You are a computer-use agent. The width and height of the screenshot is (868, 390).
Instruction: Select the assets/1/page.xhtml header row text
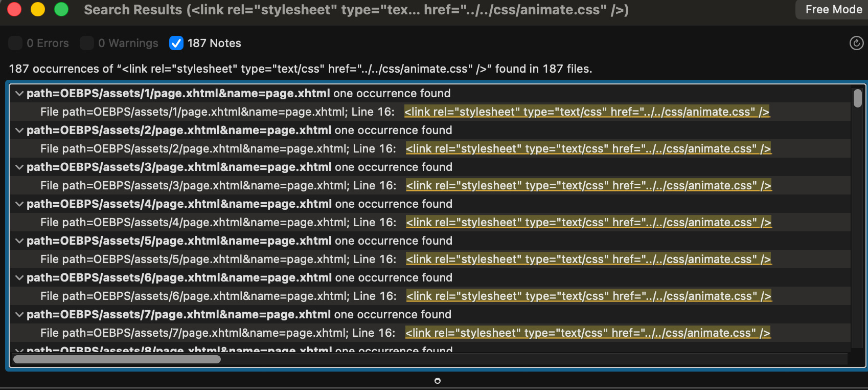pos(238,93)
